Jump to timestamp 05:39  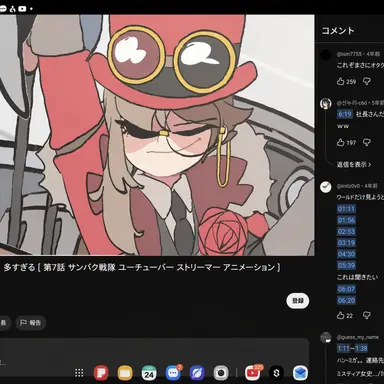coord(346,266)
